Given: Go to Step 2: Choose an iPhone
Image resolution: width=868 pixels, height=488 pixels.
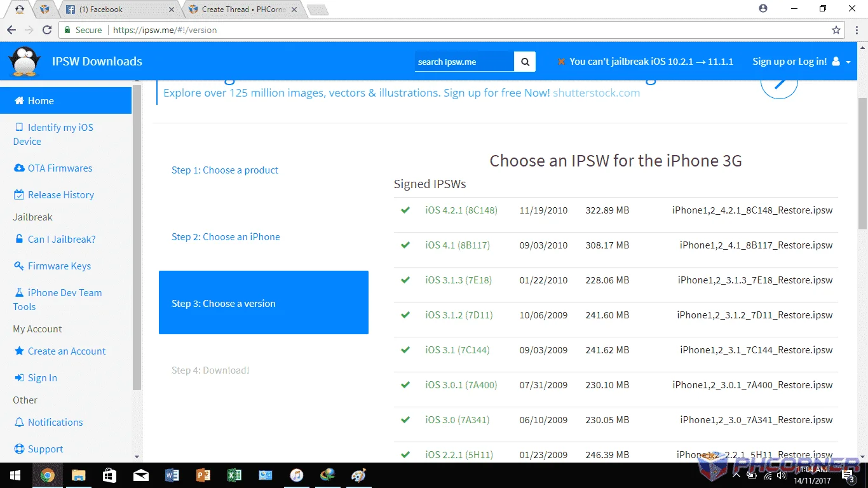Looking at the screenshot, I should (x=226, y=237).
